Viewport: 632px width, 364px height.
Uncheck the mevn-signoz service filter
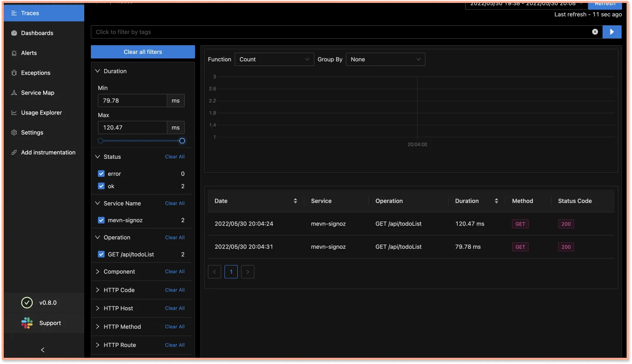(101, 220)
